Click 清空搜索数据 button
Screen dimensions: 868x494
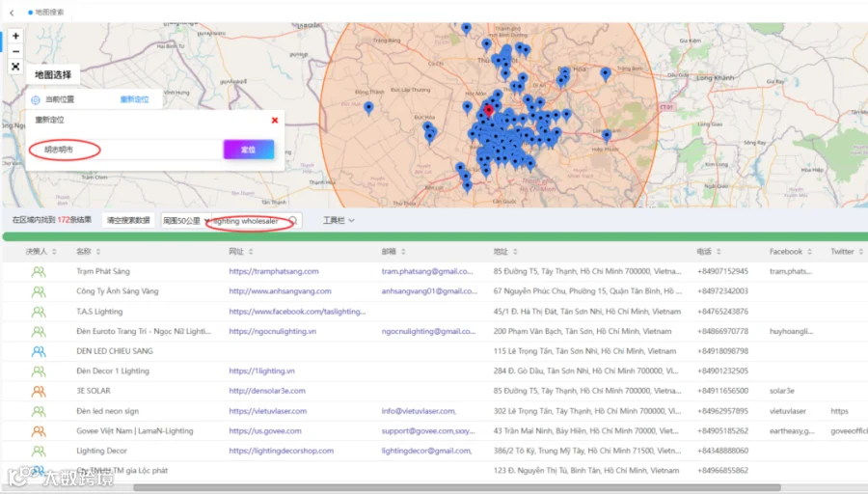tap(128, 220)
